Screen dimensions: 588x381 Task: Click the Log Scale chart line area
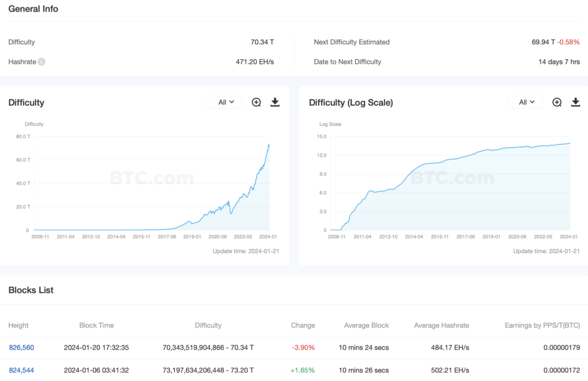click(436, 167)
